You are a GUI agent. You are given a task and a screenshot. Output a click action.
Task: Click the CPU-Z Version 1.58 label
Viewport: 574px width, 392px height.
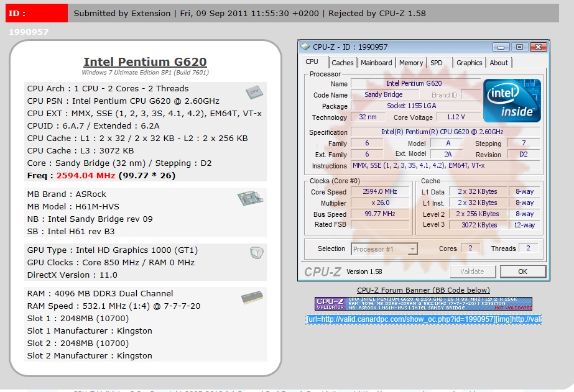click(x=364, y=271)
